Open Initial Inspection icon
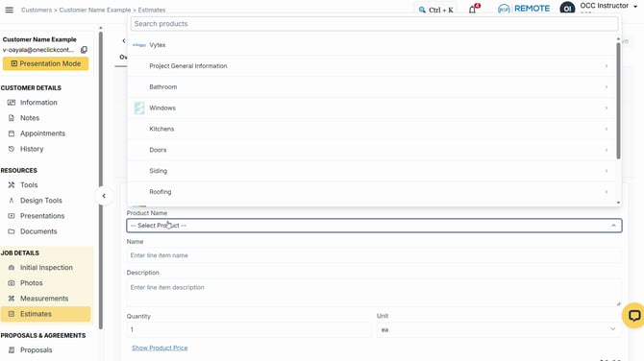This screenshot has height=361, width=644. (x=12, y=268)
